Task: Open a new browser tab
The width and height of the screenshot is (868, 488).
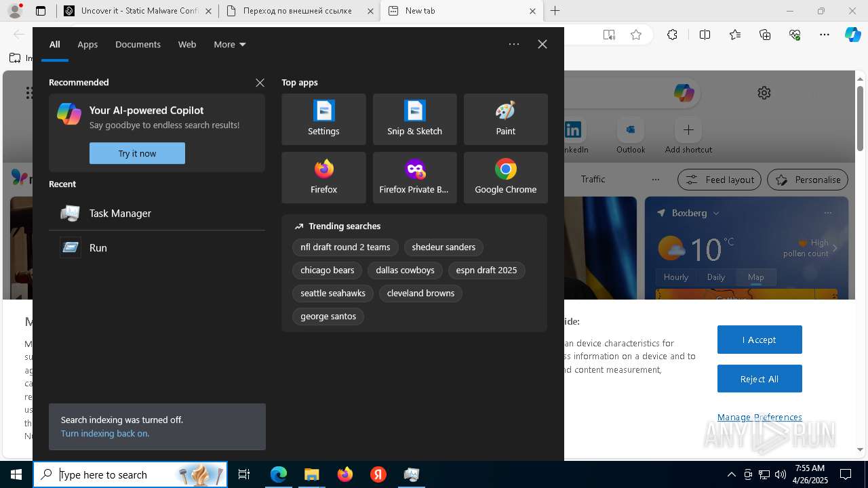Action: 555,11
